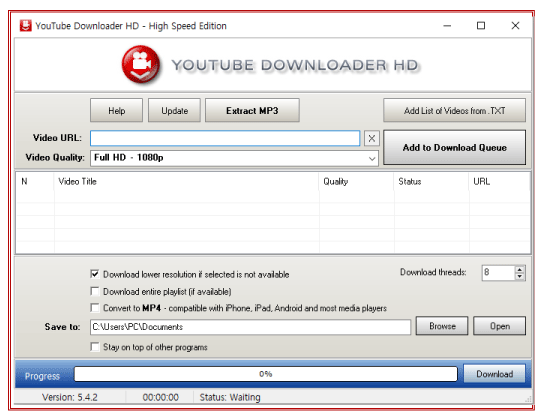Click the 0% progress bar
This screenshot has height=418, width=539.
(266, 374)
